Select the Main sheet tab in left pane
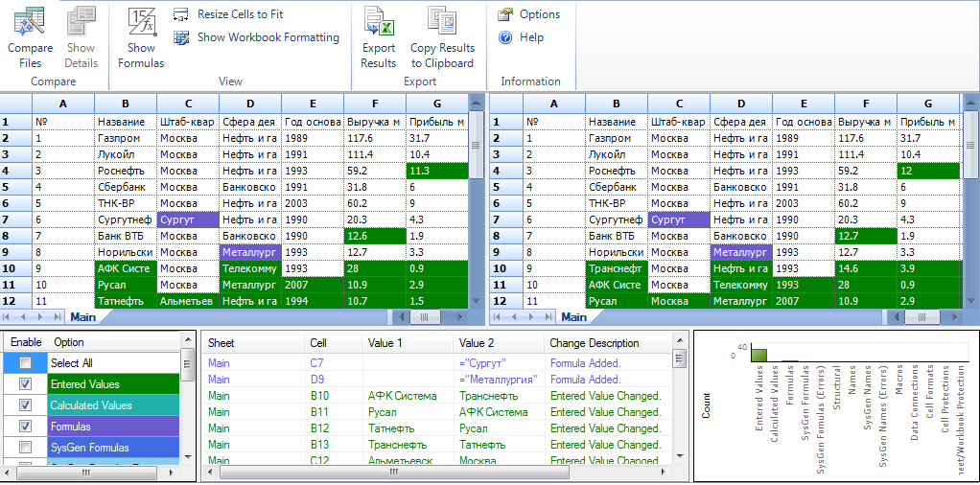 click(82, 317)
